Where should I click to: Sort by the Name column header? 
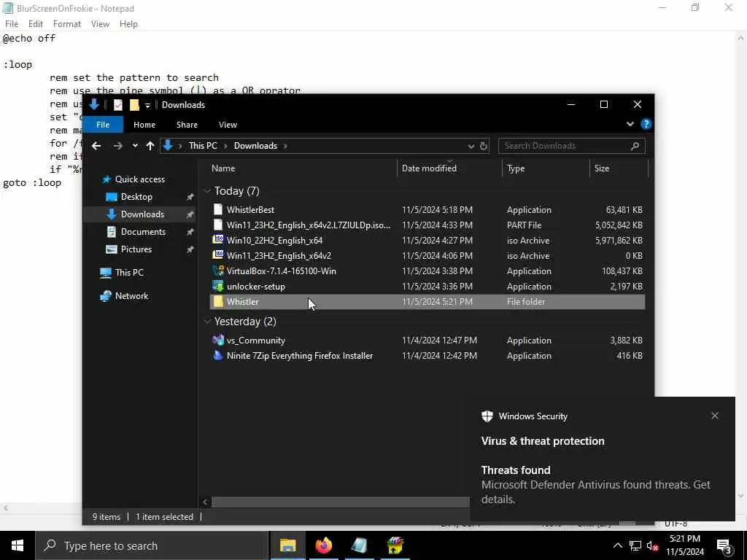coord(303,168)
